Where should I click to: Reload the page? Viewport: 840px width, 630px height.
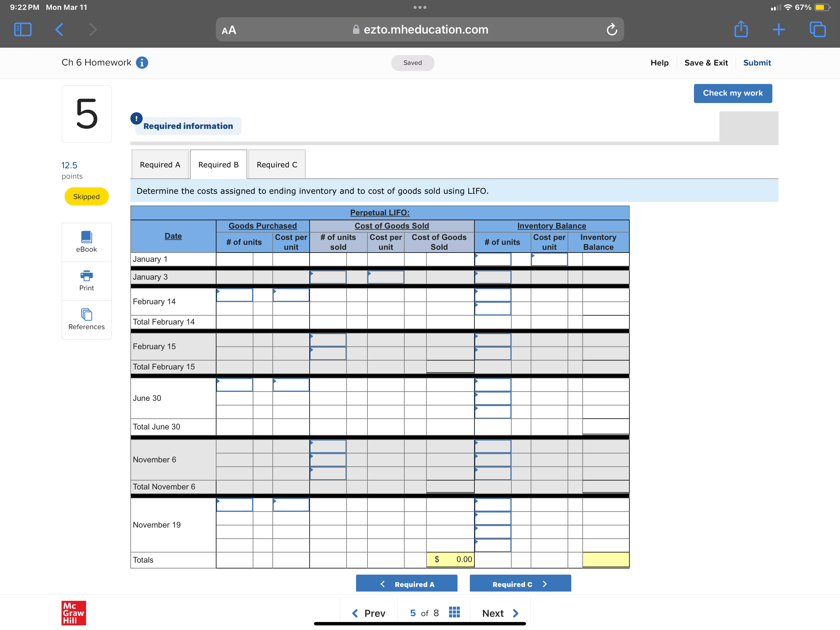coord(611,30)
